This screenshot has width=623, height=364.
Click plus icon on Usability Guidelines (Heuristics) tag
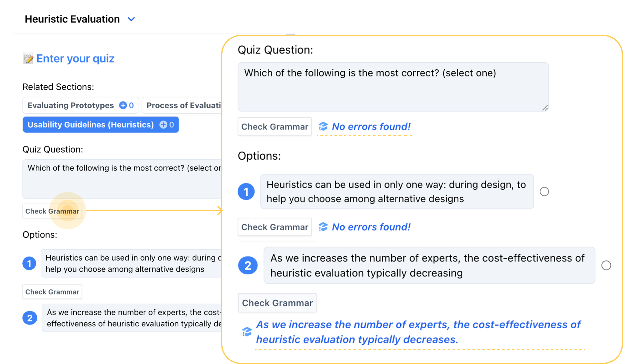[163, 125]
